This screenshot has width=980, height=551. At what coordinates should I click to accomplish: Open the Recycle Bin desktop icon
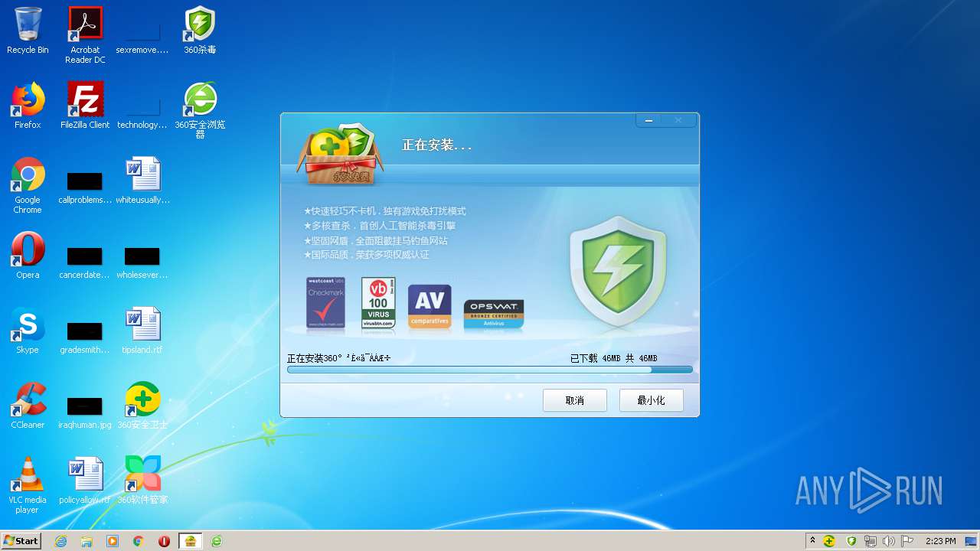pos(28,31)
